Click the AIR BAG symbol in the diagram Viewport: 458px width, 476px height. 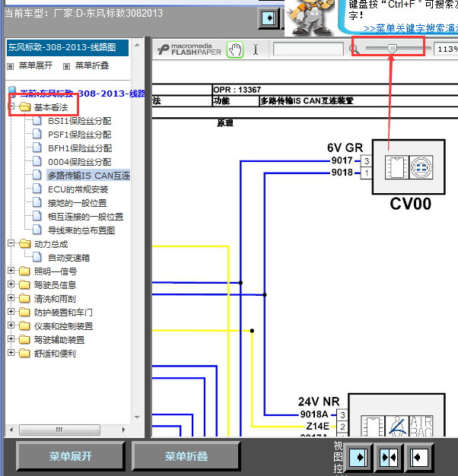click(x=421, y=427)
